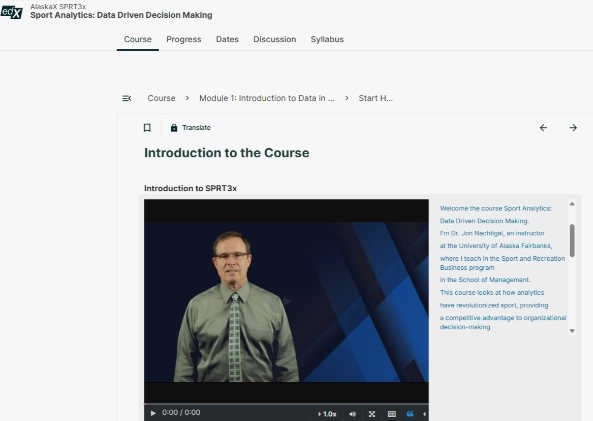Play the introduction video
Image resolution: width=593 pixels, height=421 pixels.
[153, 413]
